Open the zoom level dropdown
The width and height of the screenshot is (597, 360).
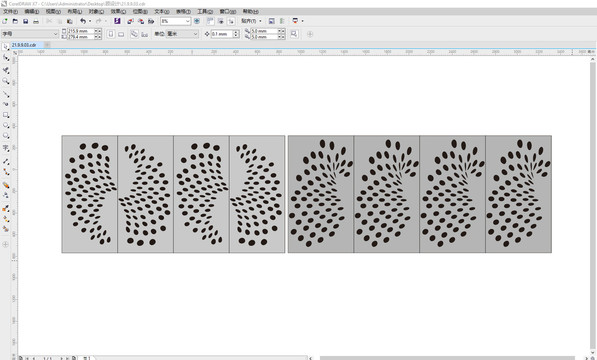pos(188,21)
